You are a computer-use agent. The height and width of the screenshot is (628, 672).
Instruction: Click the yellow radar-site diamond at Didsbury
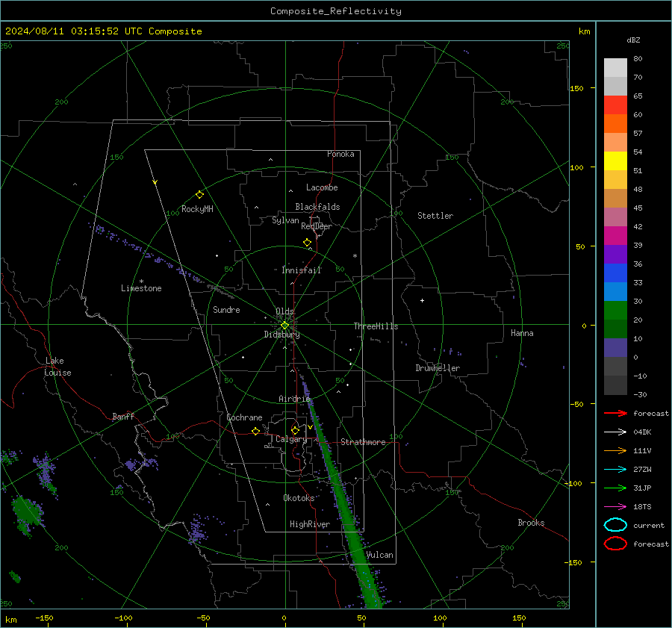(284, 326)
